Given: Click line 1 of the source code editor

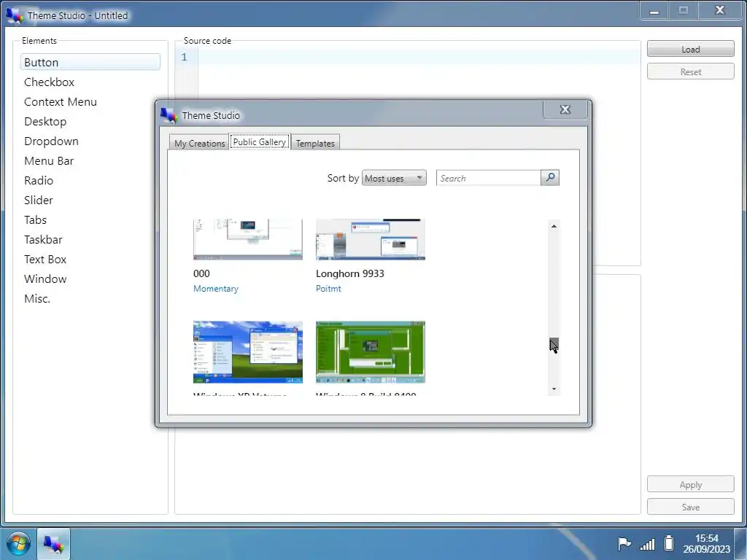Looking at the screenshot, I should [419, 57].
